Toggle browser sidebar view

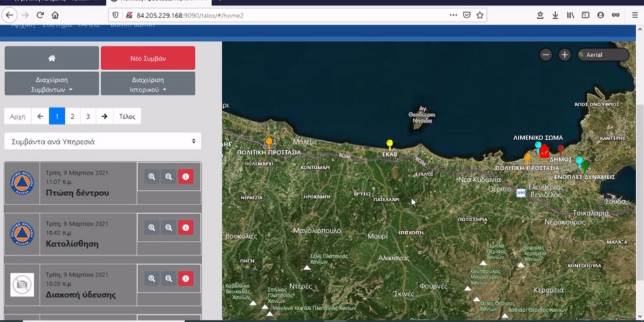(586, 15)
